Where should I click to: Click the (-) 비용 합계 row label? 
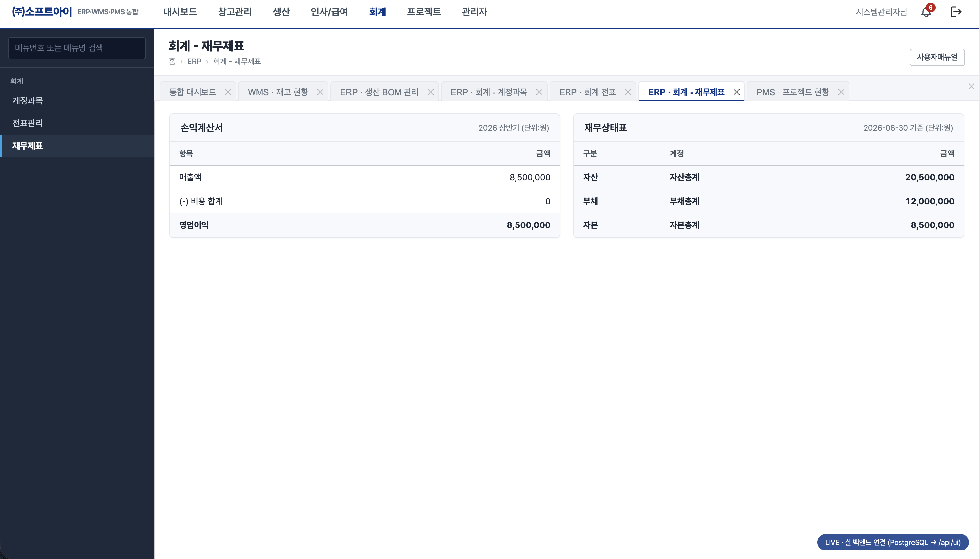(201, 201)
